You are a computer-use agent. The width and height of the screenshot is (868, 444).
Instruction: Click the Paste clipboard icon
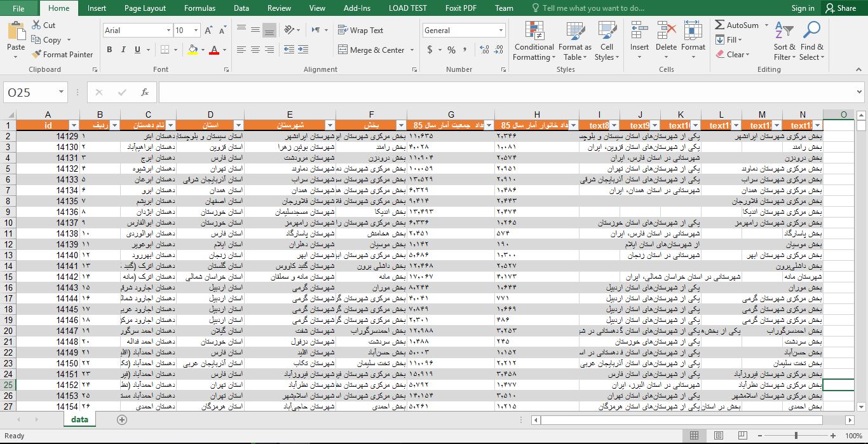16,32
